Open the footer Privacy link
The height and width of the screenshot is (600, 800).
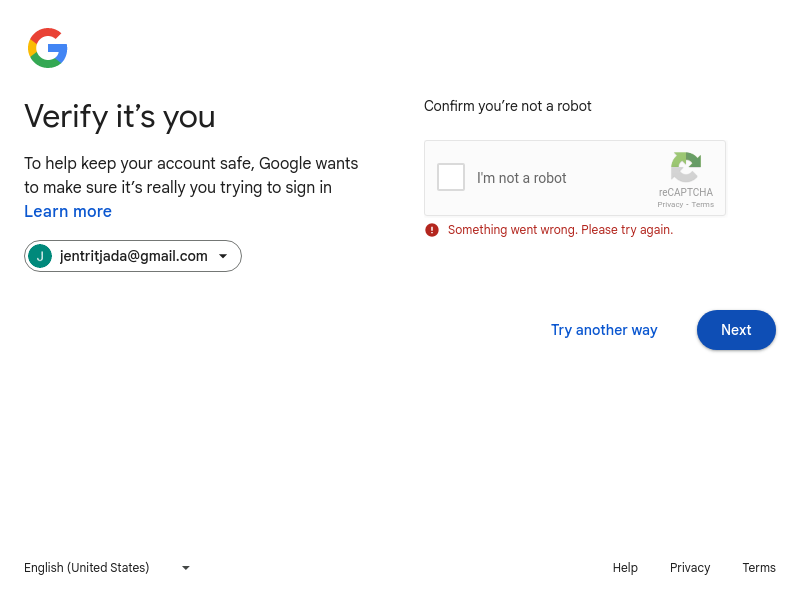click(690, 568)
